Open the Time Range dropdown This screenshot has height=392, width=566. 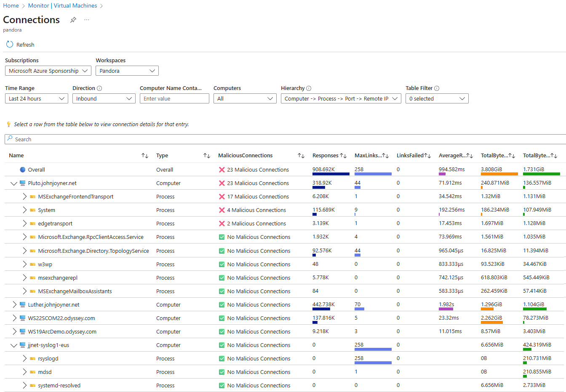tap(36, 98)
